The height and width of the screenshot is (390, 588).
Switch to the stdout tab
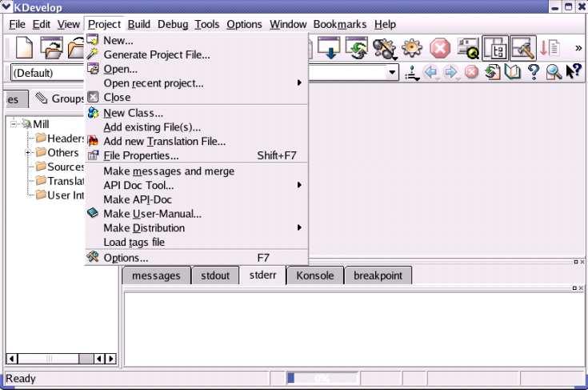coord(215,275)
